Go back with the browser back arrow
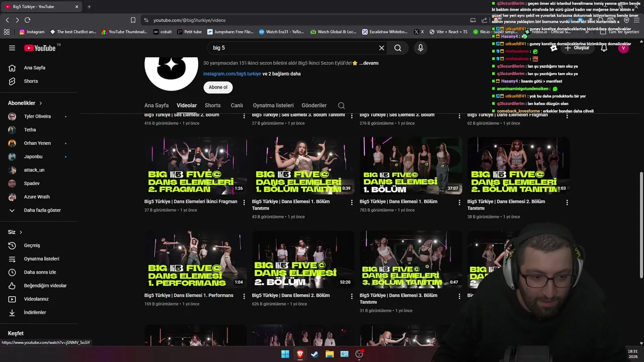The height and width of the screenshot is (362, 644). pyautogui.click(x=7, y=20)
